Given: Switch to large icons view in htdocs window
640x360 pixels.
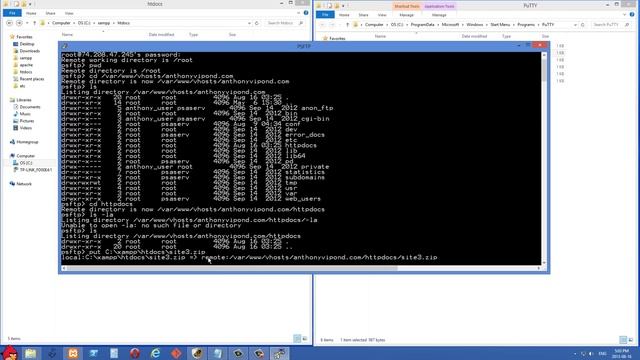Looking at the screenshot, I should (x=304, y=339).
